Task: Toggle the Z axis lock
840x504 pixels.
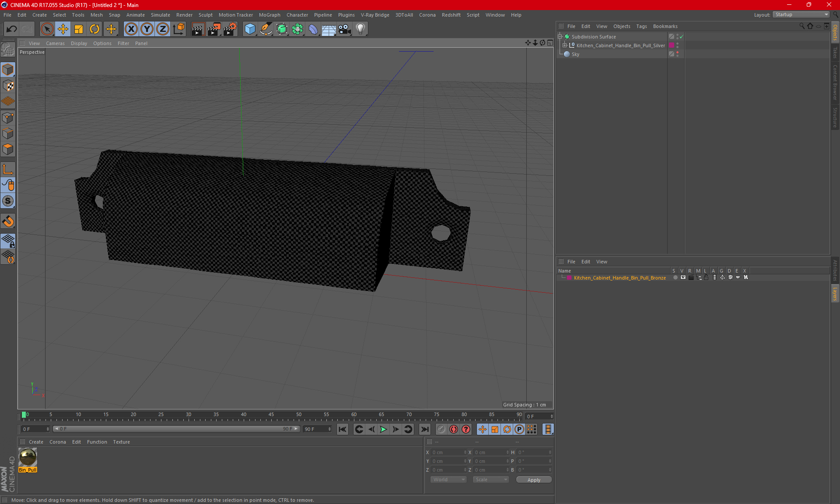Action: [163, 29]
